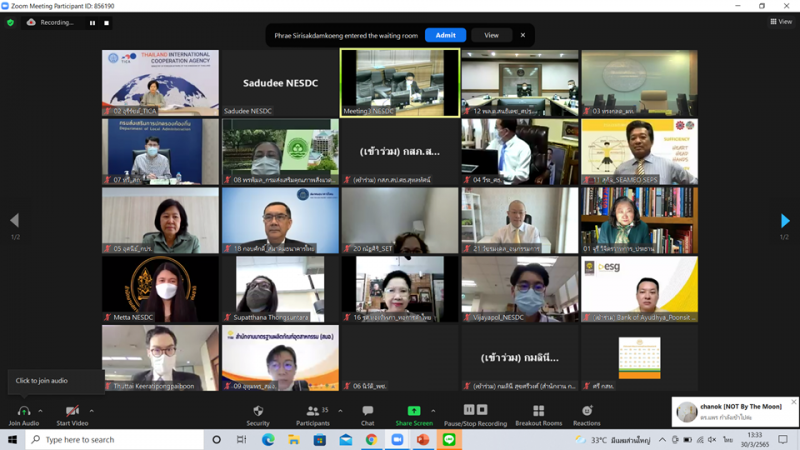Open the Reactions menu
This screenshot has width=800, height=450.
tap(587, 415)
